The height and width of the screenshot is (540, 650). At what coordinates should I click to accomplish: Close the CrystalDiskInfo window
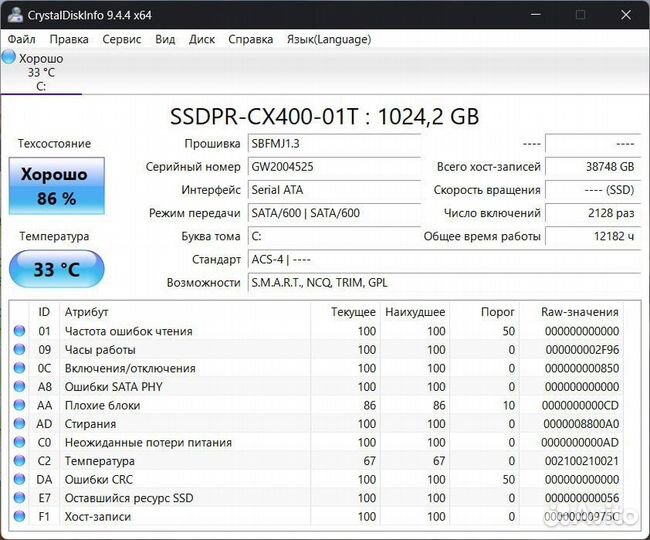(626, 15)
